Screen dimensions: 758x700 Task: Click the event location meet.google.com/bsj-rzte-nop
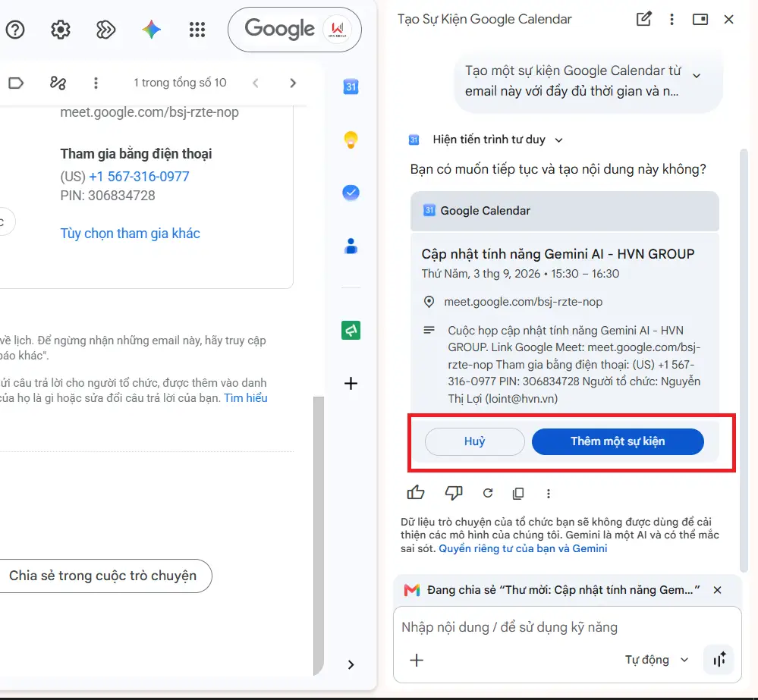pyautogui.click(x=523, y=302)
